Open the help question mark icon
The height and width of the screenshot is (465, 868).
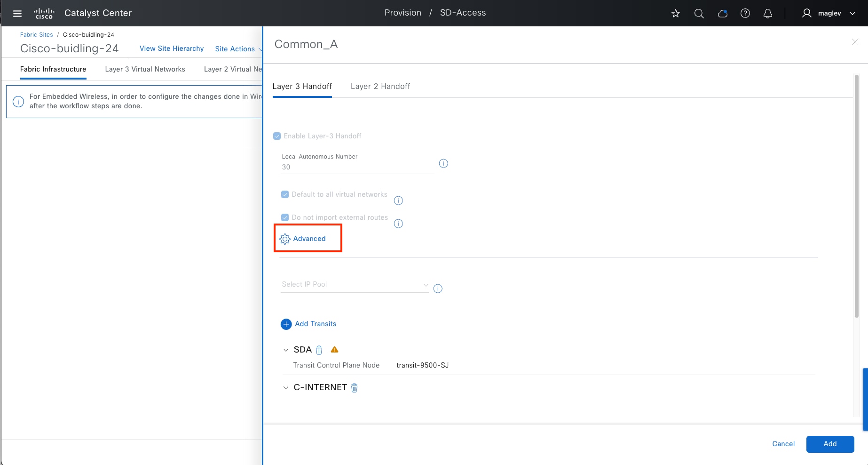click(745, 13)
